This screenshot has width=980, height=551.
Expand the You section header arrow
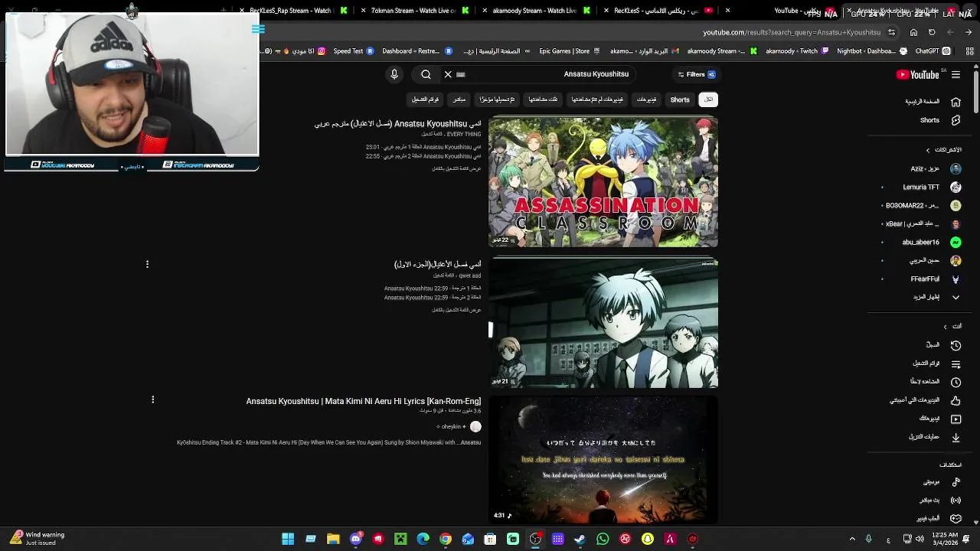(x=945, y=327)
